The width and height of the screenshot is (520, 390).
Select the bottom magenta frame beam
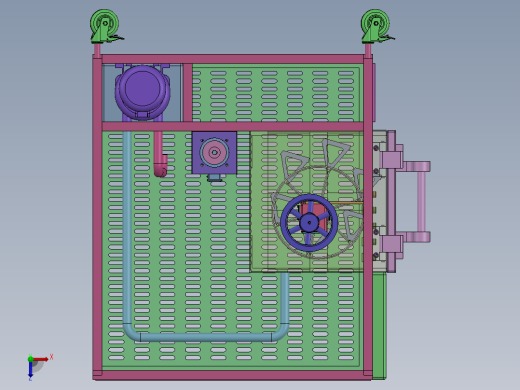[x=232, y=375]
